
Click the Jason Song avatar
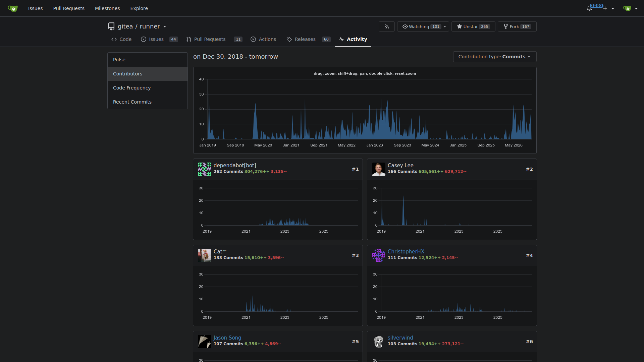pos(205,342)
